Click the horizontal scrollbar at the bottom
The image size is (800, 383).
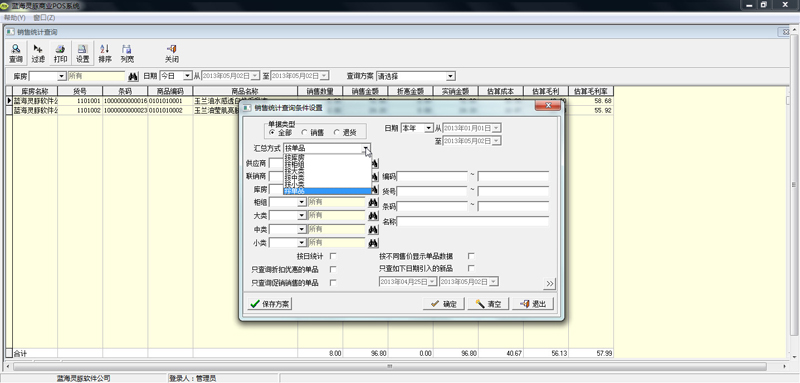point(390,366)
